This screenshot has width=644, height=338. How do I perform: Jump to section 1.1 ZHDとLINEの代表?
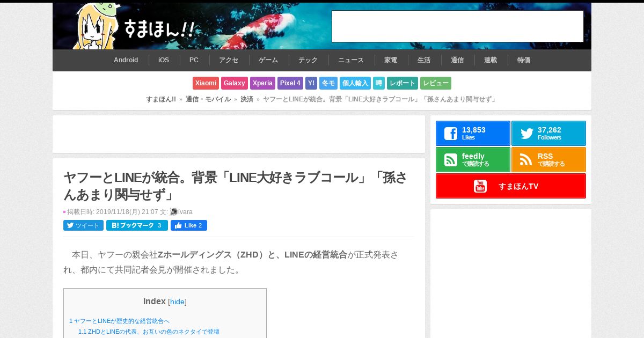149,332
